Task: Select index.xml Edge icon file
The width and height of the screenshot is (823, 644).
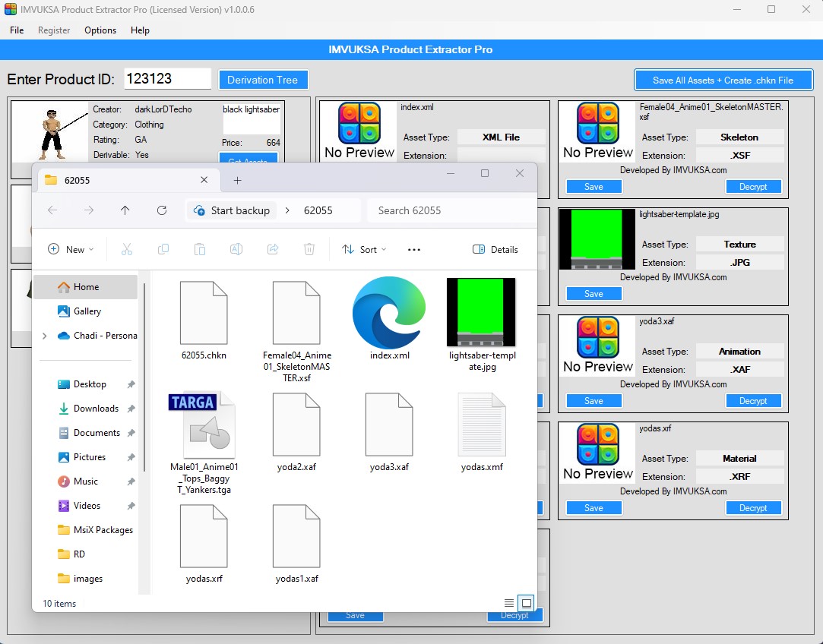Action: pos(389,320)
